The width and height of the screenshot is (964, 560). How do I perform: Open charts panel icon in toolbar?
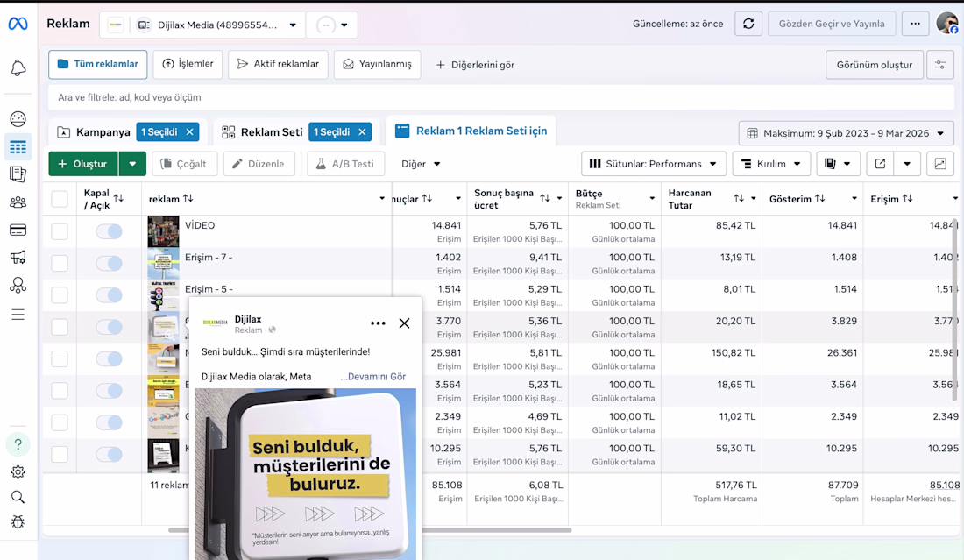pyautogui.click(x=940, y=164)
